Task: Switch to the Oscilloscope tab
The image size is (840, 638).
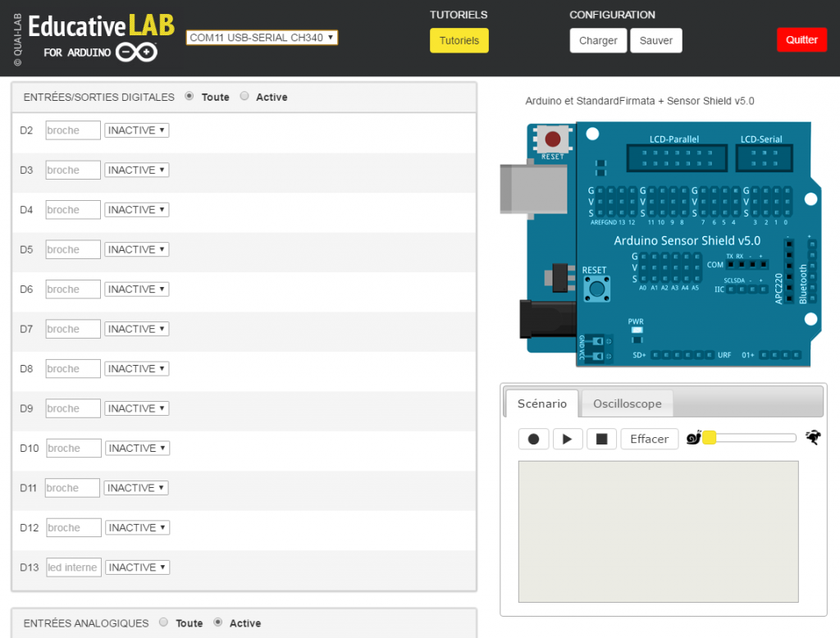Action: pos(627,403)
